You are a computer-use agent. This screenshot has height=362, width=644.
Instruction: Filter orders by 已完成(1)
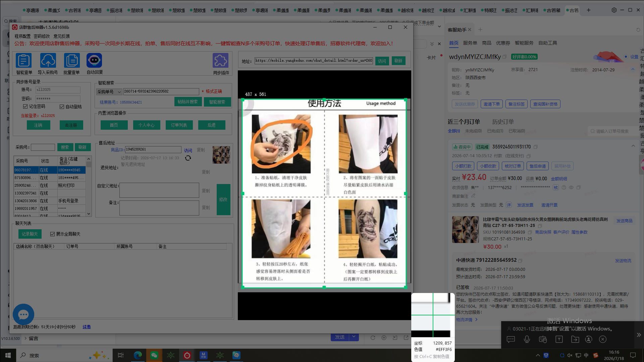[x=495, y=131]
